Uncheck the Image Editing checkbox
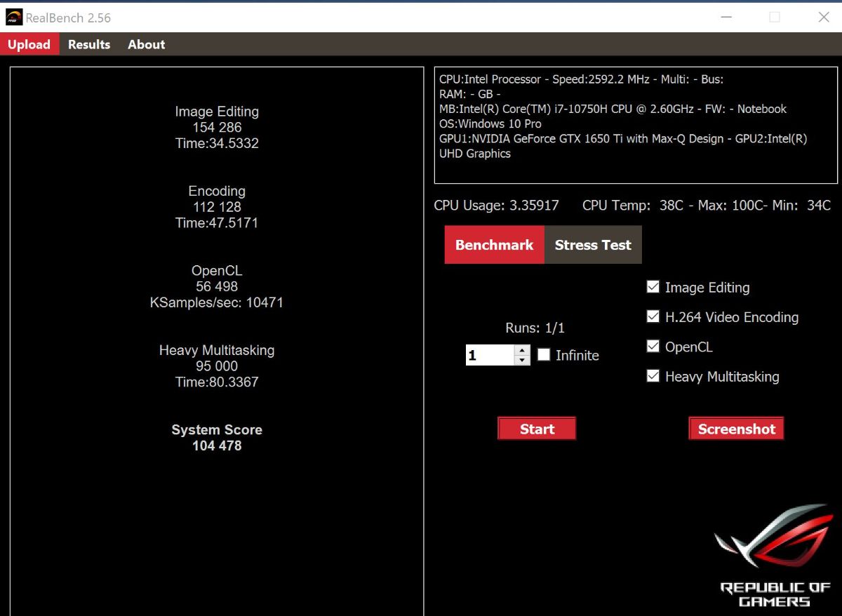 tap(653, 287)
